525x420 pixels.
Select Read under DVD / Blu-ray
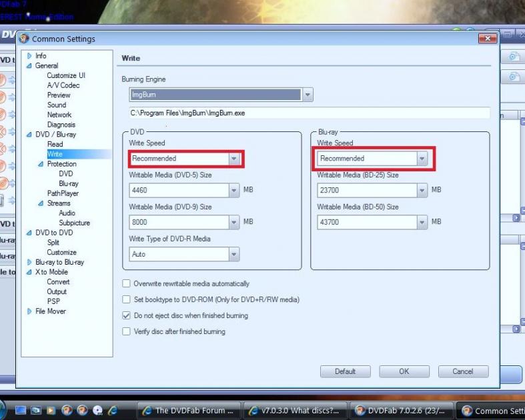pyautogui.click(x=55, y=144)
